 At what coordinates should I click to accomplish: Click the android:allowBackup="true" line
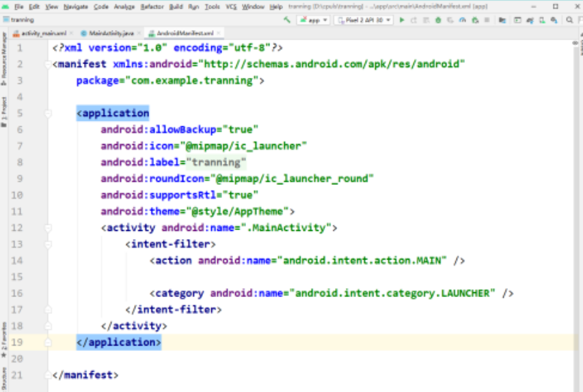tap(179, 130)
